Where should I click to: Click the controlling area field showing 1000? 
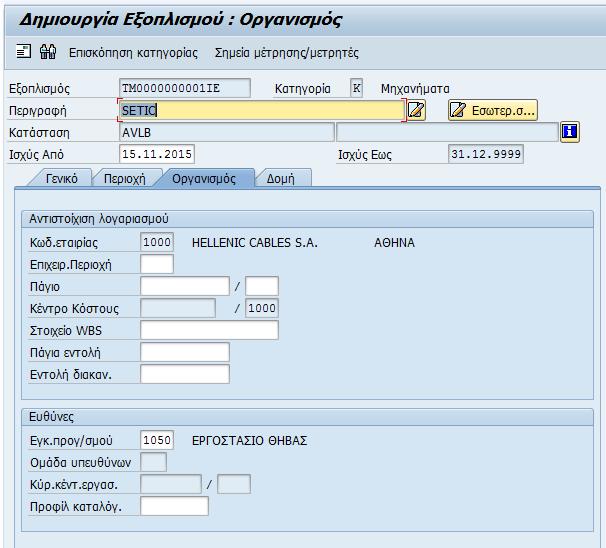pyautogui.click(x=262, y=308)
